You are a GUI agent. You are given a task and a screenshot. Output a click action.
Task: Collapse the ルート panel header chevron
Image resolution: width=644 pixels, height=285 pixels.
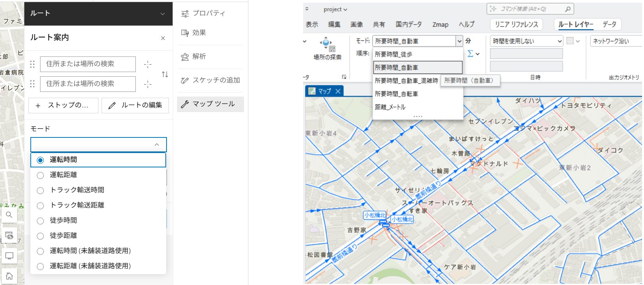(x=163, y=14)
